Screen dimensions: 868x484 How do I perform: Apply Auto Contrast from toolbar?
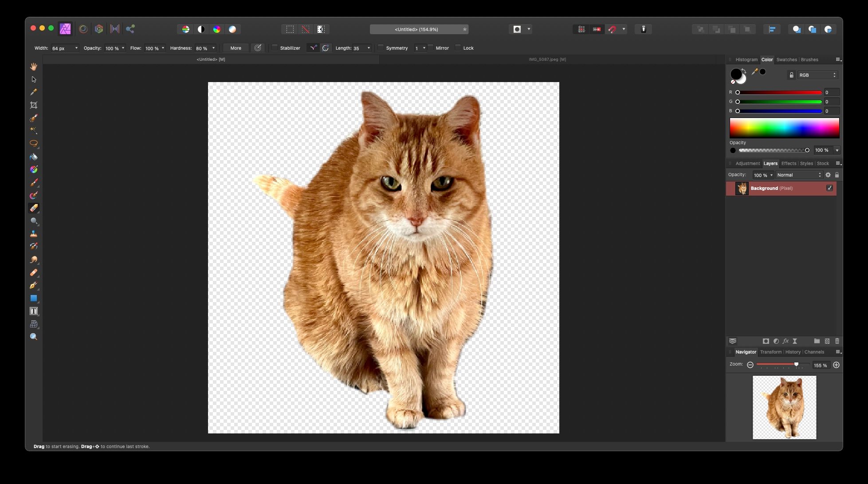(x=201, y=29)
